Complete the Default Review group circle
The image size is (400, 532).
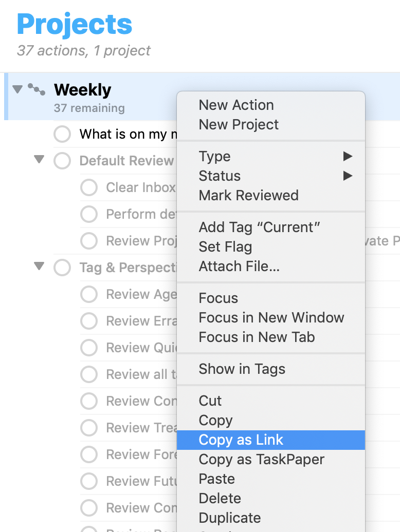62,161
